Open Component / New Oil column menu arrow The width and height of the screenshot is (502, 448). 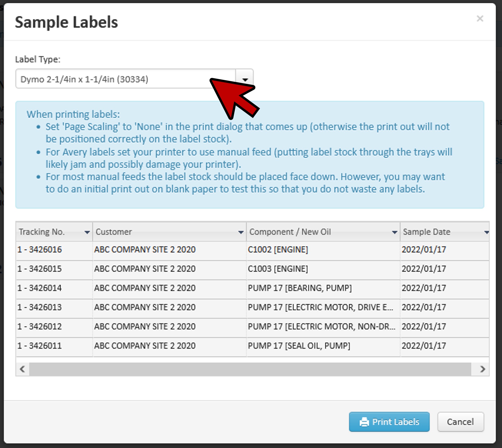(x=395, y=232)
